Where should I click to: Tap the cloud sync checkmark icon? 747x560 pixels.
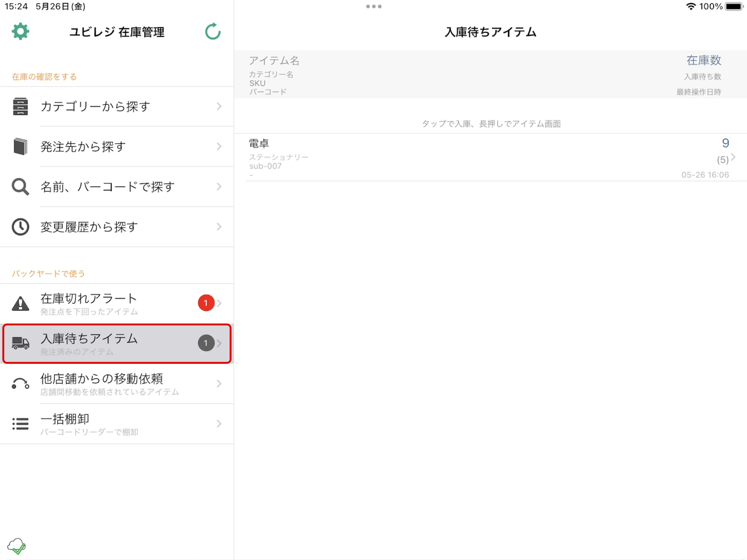click(16, 546)
